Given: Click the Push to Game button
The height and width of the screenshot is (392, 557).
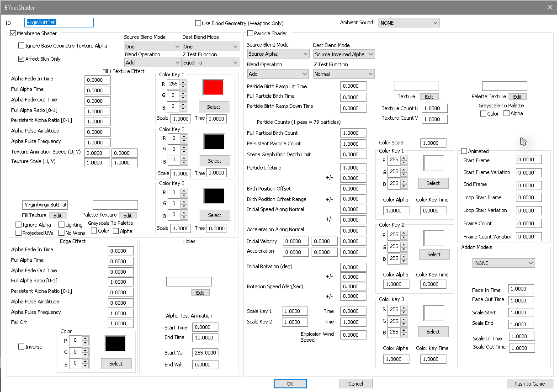Looking at the screenshot, I should [529, 384].
